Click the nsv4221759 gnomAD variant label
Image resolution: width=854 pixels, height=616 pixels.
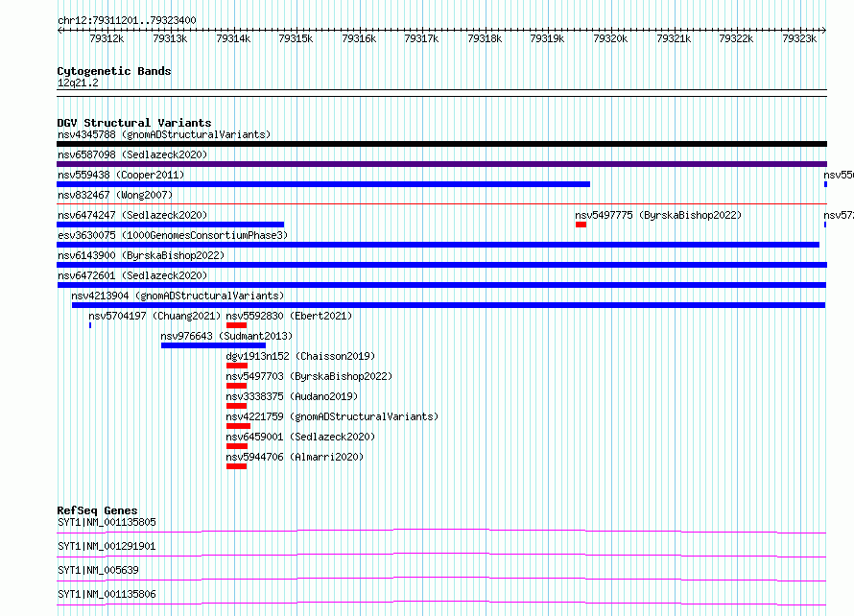[332, 416]
